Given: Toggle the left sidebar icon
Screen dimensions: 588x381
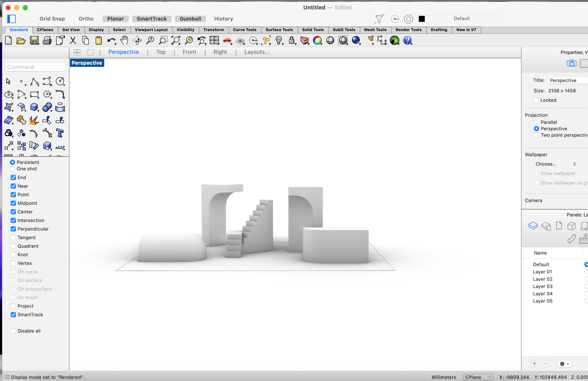Looking at the screenshot, I should 11,19.
